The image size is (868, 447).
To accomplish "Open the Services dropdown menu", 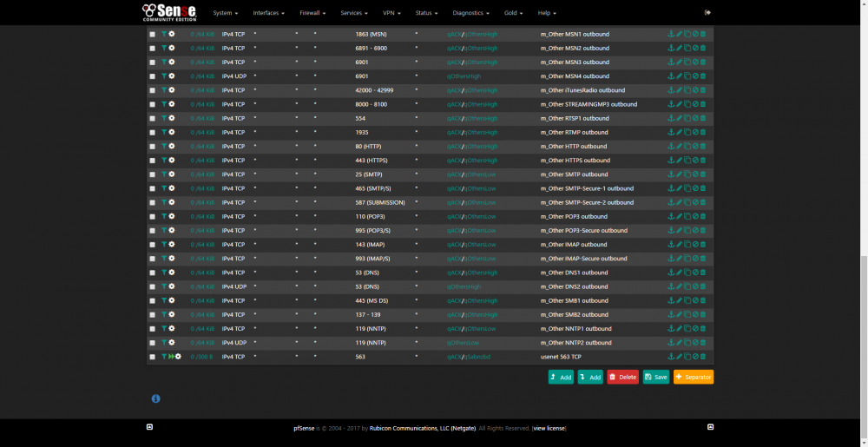I will pyautogui.click(x=354, y=13).
